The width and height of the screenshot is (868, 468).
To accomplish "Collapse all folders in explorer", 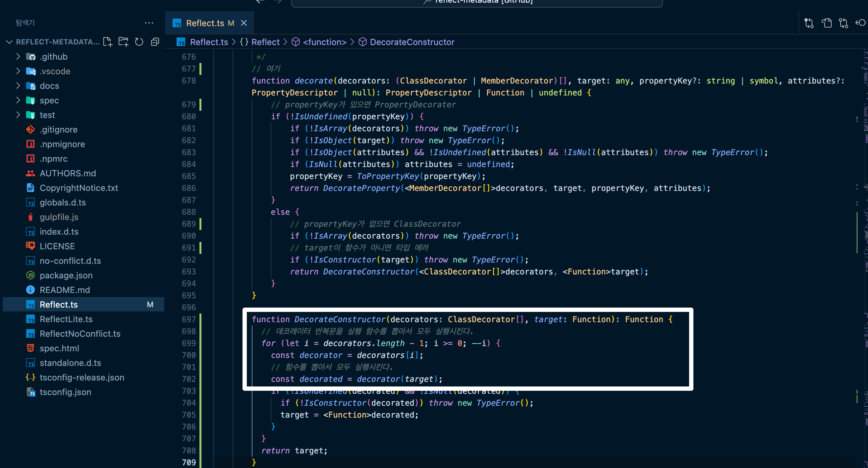I will (155, 42).
